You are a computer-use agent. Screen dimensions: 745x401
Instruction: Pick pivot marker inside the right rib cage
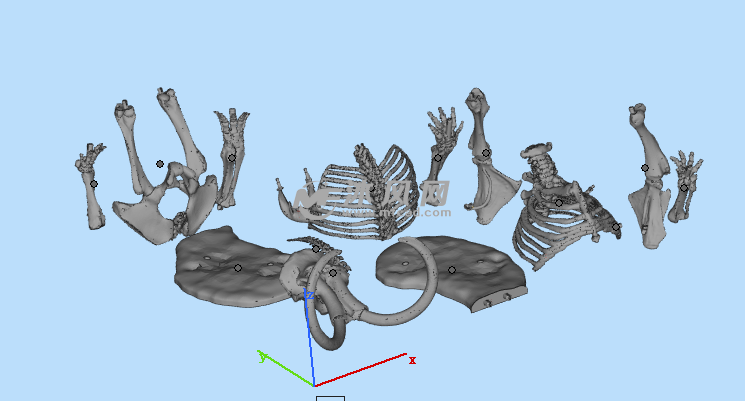point(559,203)
